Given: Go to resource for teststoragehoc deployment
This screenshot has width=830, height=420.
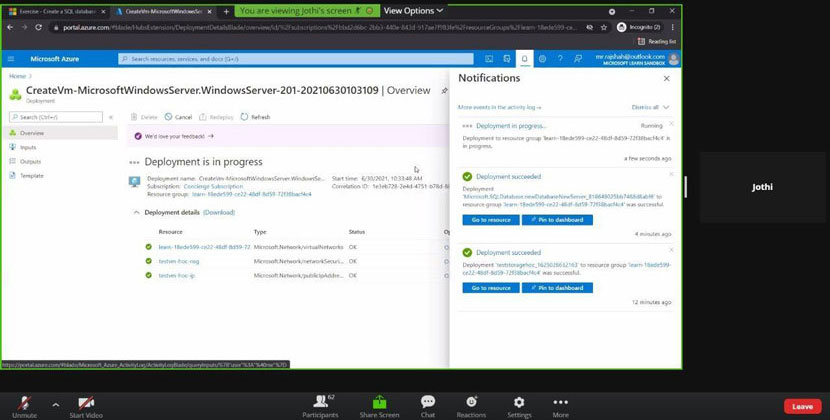Looking at the screenshot, I should click(x=491, y=288).
